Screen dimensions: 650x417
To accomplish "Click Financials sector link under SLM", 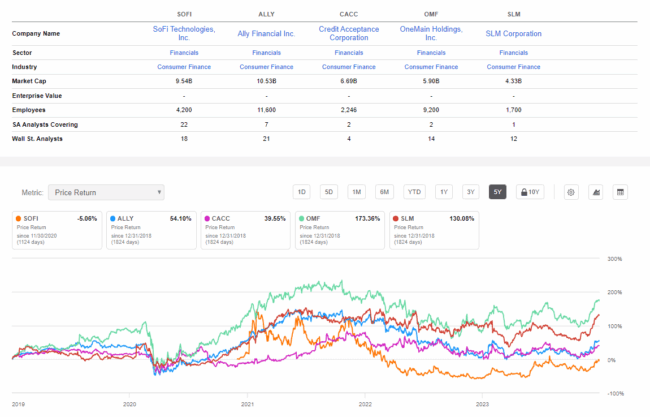I will pos(514,53).
